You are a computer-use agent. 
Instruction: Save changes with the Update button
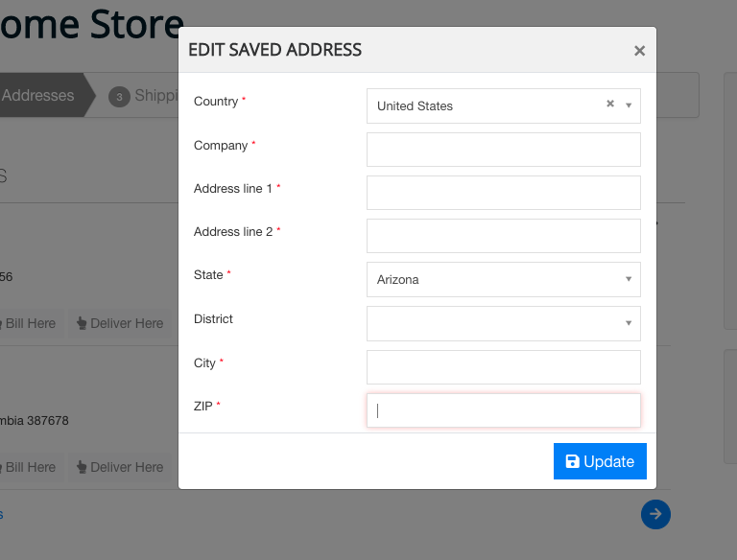[600, 461]
